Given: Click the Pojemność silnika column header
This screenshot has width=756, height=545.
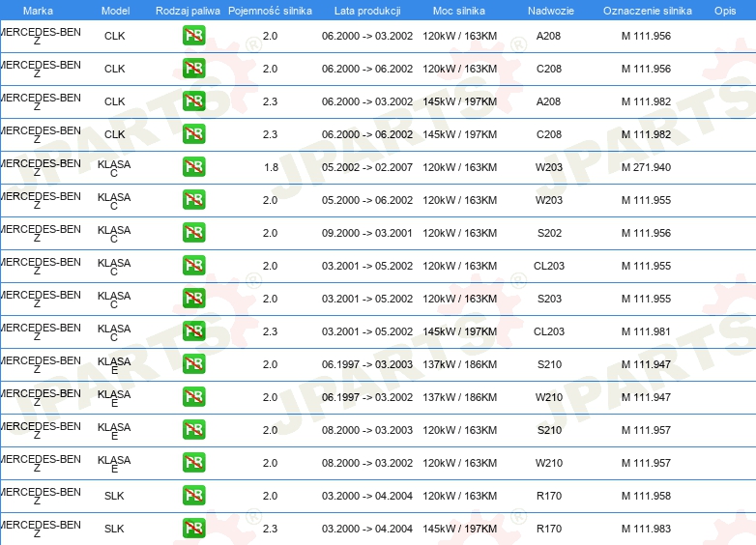Looking at the screenshot, I should pos(270,11).
